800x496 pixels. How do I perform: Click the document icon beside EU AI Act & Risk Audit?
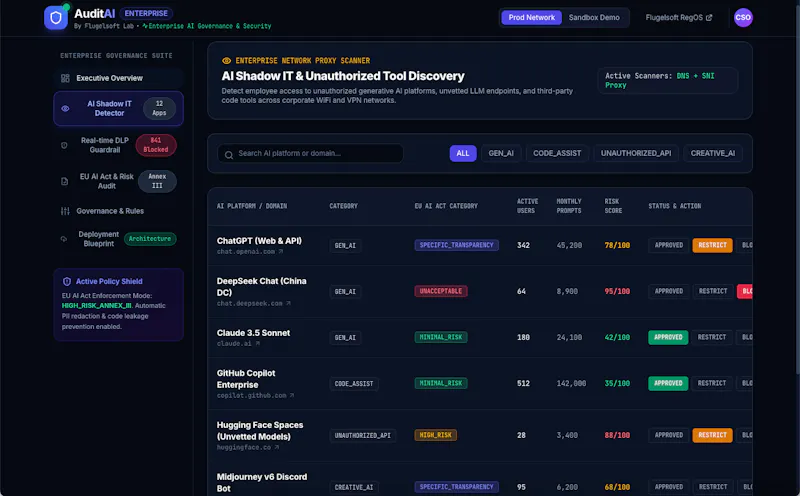64,181
